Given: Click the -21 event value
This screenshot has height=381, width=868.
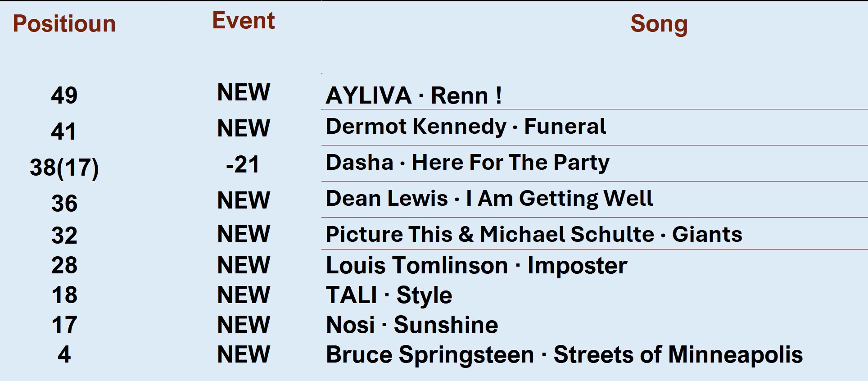Looking at the screenshot, I should 243,164.
